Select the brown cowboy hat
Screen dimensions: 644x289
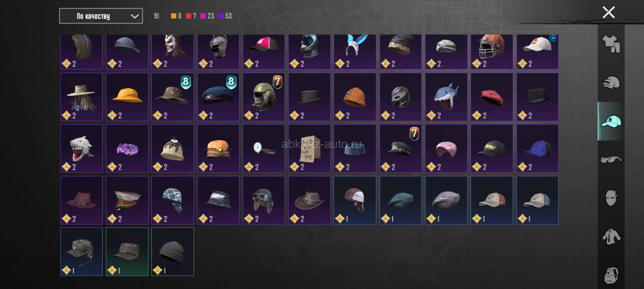point(309,200)
